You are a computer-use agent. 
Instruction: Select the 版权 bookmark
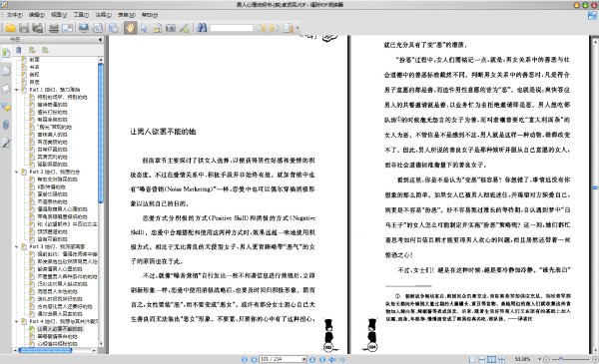point(34,75)
